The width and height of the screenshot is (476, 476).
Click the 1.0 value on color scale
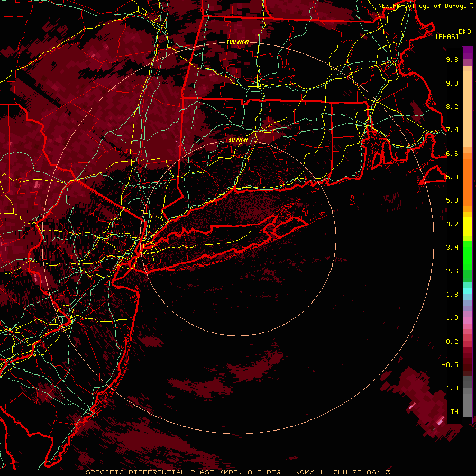point(452,318)
